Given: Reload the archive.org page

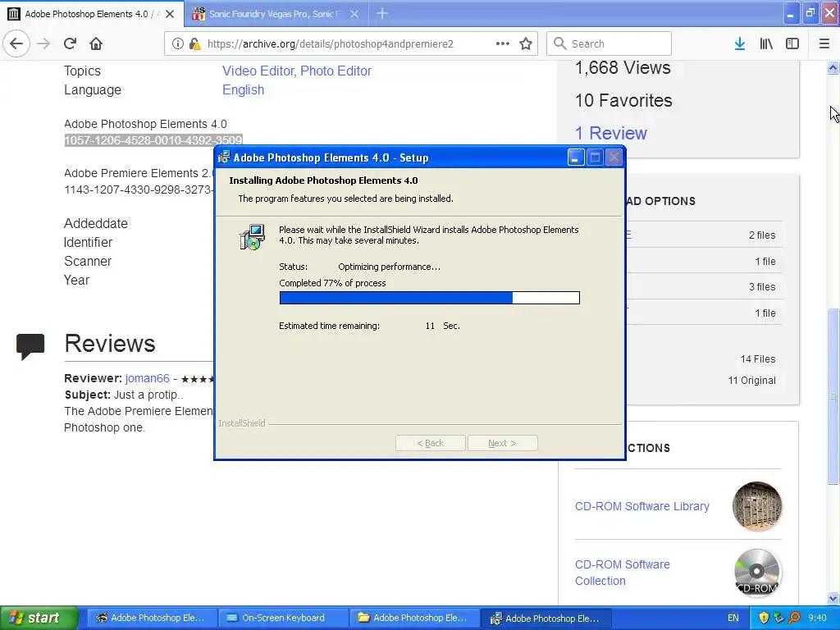Looking at the screenshot, I should pyautogui.click(x=70, y=43).
